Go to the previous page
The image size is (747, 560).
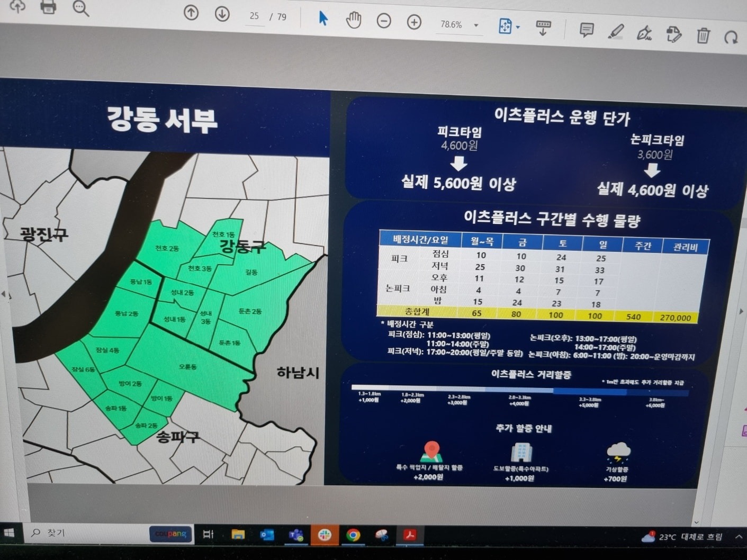click(x=191, y=13)
